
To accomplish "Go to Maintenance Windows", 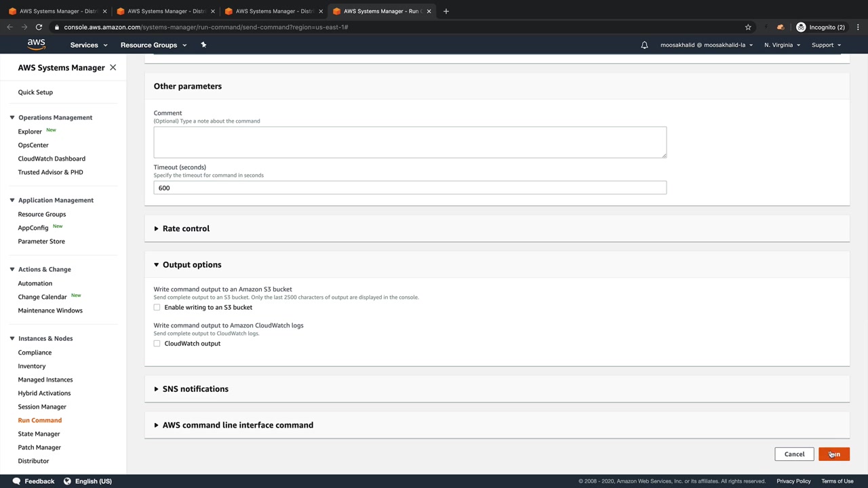I will point(50,310).
